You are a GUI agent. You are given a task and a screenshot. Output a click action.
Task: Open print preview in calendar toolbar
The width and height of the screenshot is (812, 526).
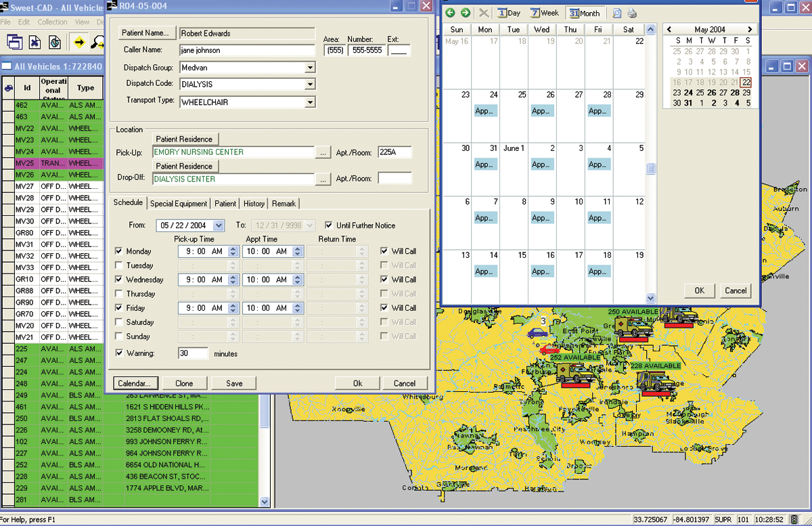point(616,13)
